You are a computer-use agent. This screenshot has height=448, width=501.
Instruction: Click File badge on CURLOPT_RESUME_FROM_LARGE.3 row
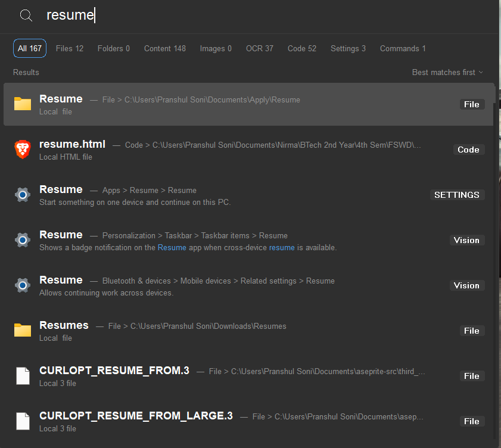(472, 421)
